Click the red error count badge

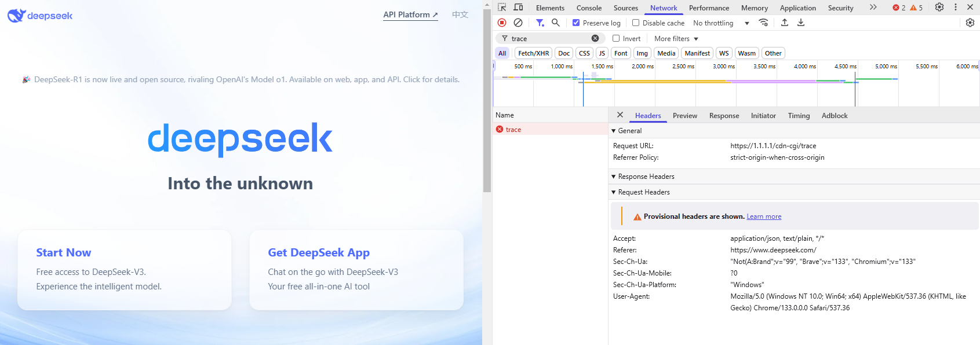pos(899,8)
